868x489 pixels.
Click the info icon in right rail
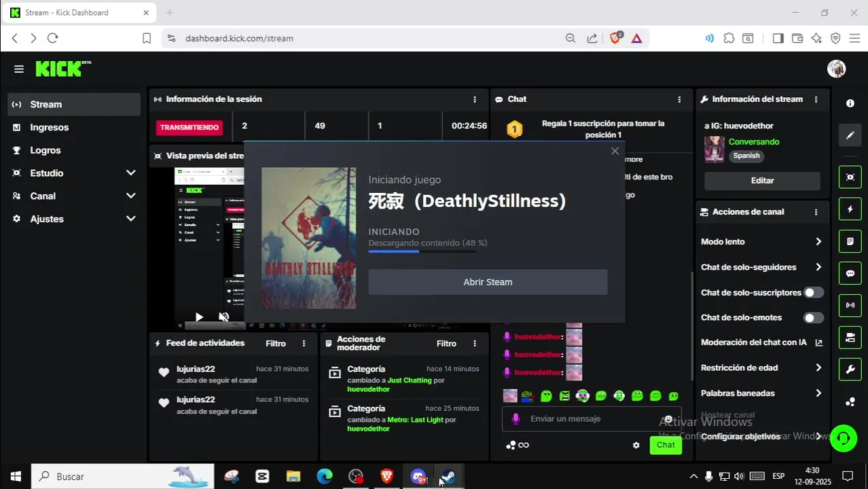coord(850,103)
